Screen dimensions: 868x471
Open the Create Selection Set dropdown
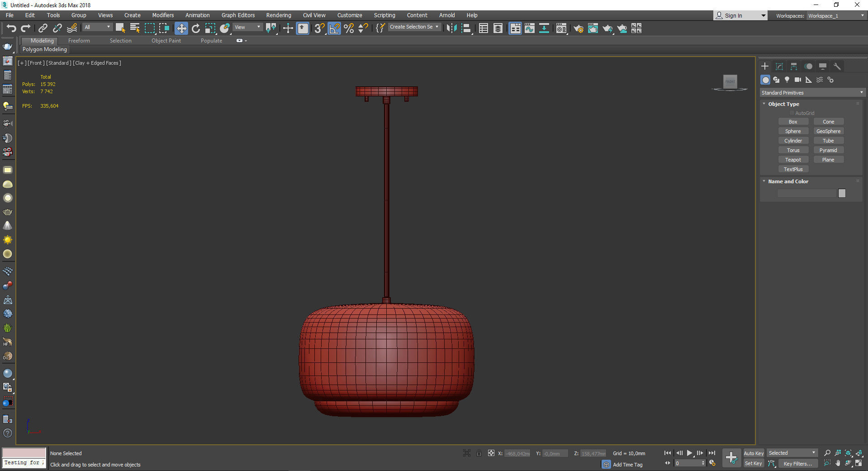click(x=414, y=27)
